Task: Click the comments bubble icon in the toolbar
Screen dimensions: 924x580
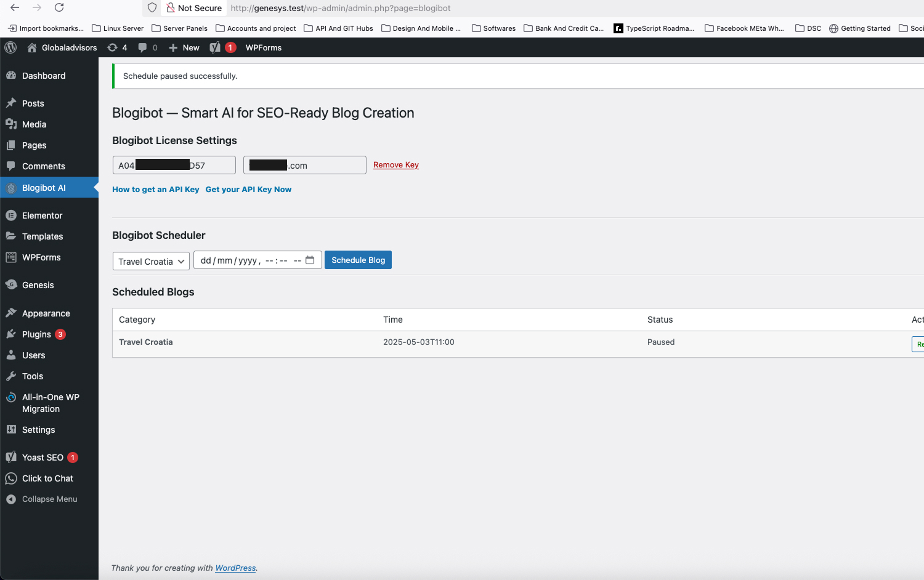Action: point(142,47)
